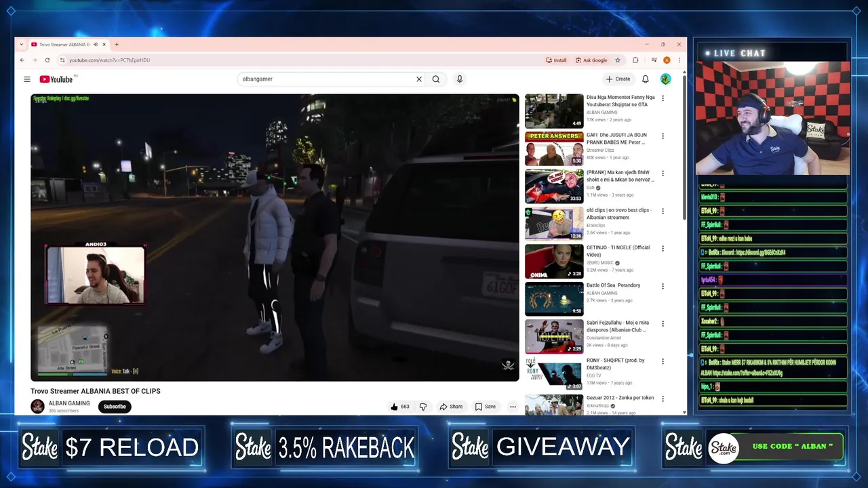The image size is (868, 488).
Task: Open options for GAFI Dhe JUSUFI video
Action: tap(663, 136)
